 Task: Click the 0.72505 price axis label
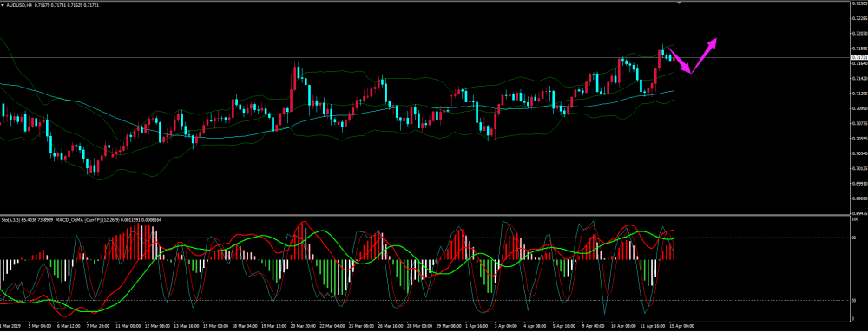coord(859,3)
